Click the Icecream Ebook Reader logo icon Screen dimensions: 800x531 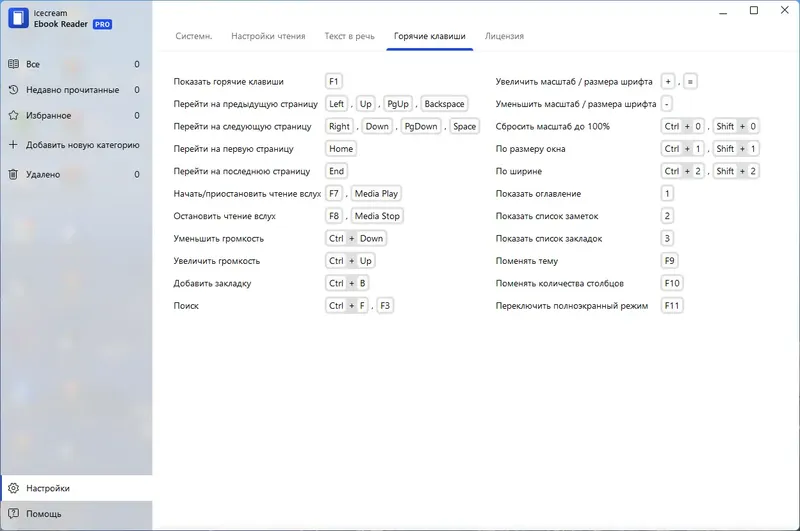click(18, 18)
